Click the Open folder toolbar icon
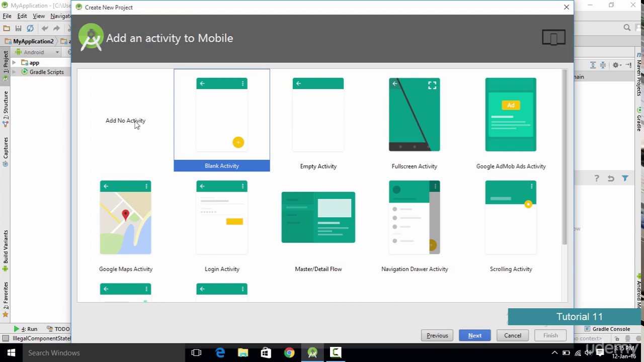 pos(7,29)
